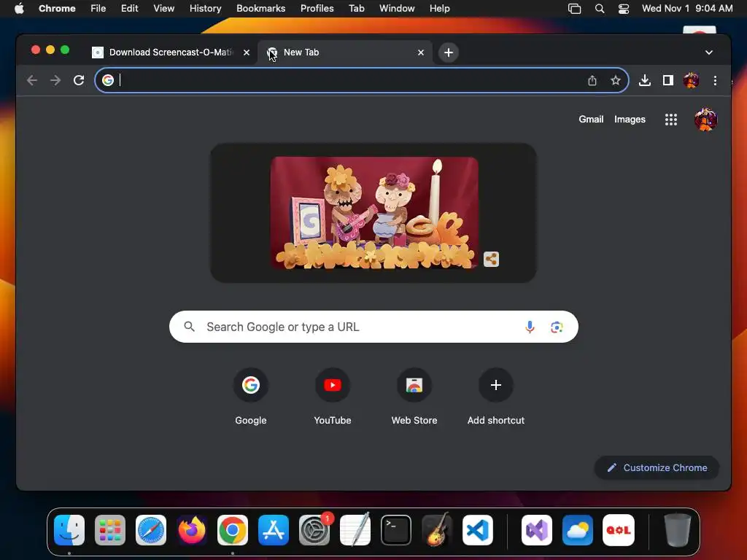
Task: Open TextEdit from the Dock
Action: pos(355,530)
